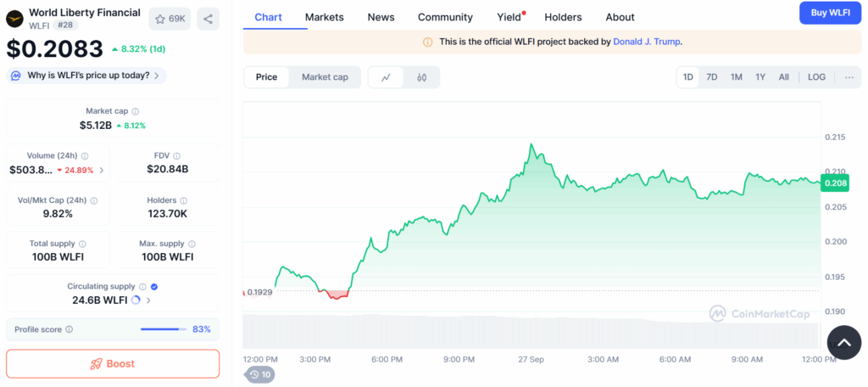Click the share icon next to watchlist
The image size is (868, 387).
208,19
